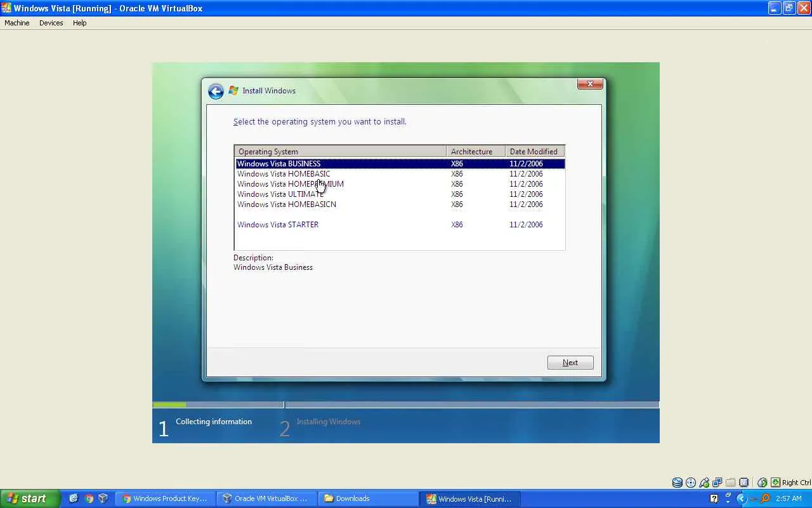
Task: Click the show desktop quick launch icon
Action: click(x=74, y=498)
